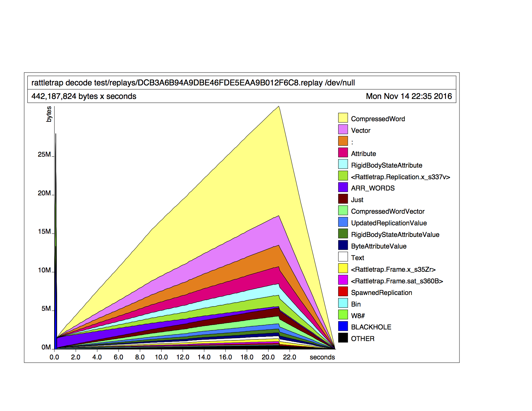Click the 'UpdatedReplicationValue' legend label
This screenshot has height=411, width=532.
[389, 223]
